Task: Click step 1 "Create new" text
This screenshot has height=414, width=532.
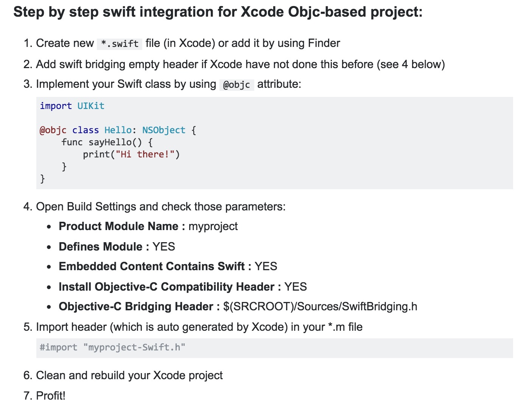Action: pyautogui.click(x=65, y=43)
